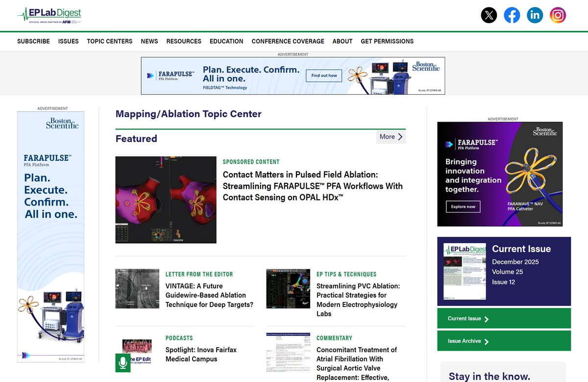The width and height of the screenshot is (588, 382).
Task: Click the COMMENTARY category label
Action: [335, 338]
